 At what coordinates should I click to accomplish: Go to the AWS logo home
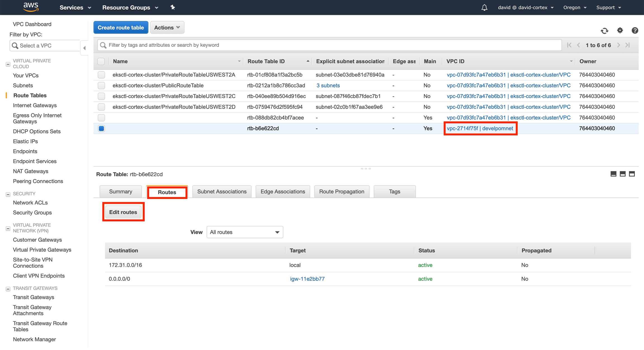(31, 7)
